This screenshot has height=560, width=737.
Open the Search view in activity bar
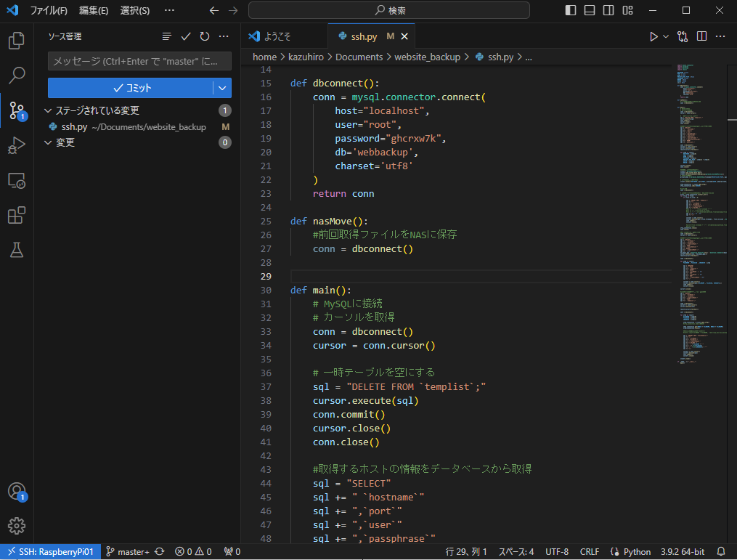[x=16, y=76]
